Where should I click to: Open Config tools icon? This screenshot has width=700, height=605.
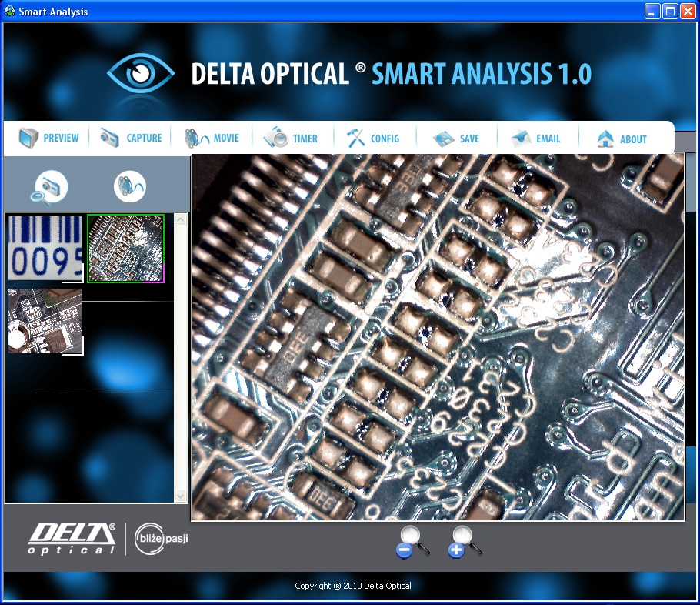[355, 139]
